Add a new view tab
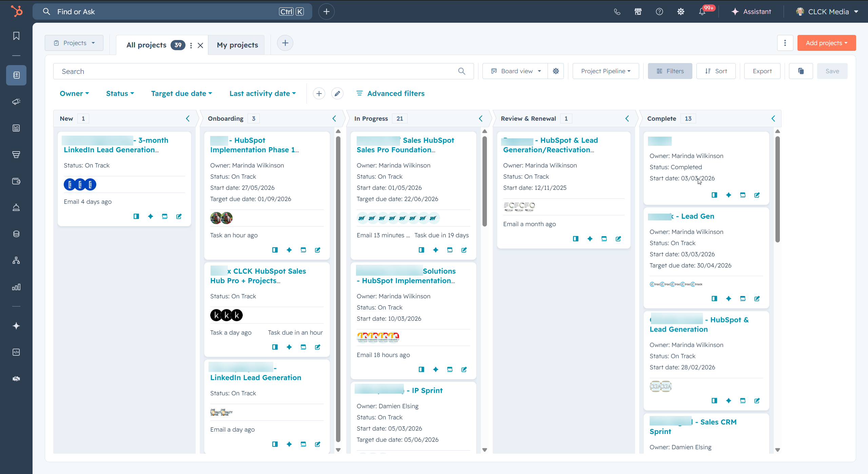The height and width of the screenshot is (474, 868). tap(285, 43)
